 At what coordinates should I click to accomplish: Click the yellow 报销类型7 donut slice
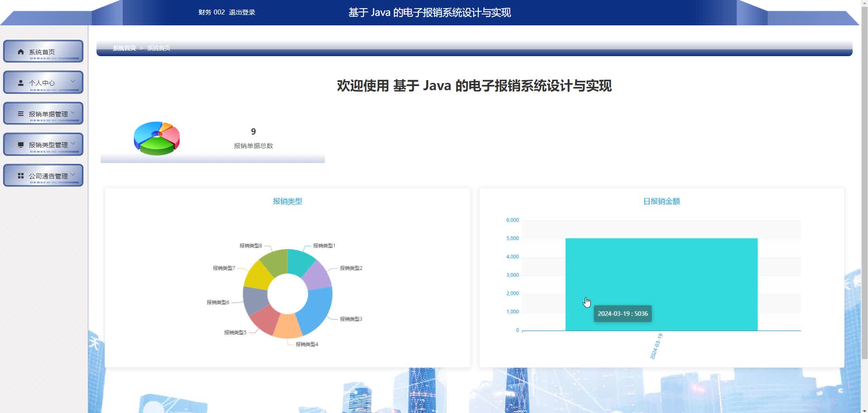(x=257, y=274)
